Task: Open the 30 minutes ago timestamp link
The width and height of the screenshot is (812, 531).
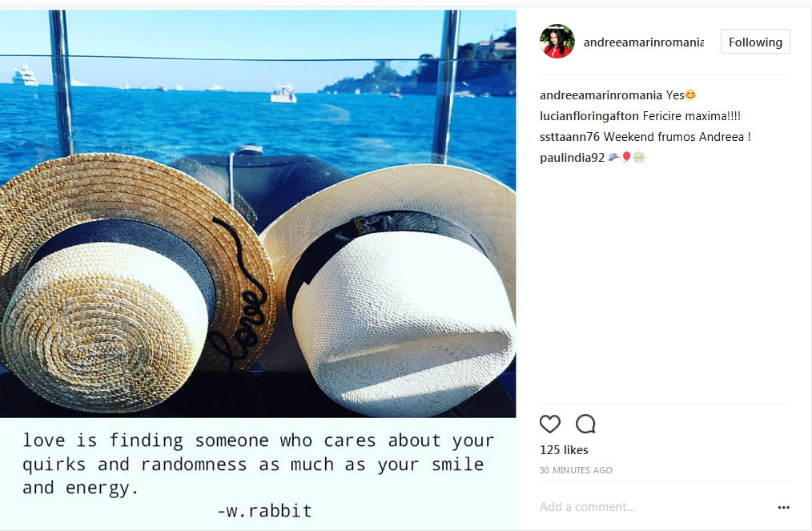Action: pyautogui.click(x=576, y=470)
